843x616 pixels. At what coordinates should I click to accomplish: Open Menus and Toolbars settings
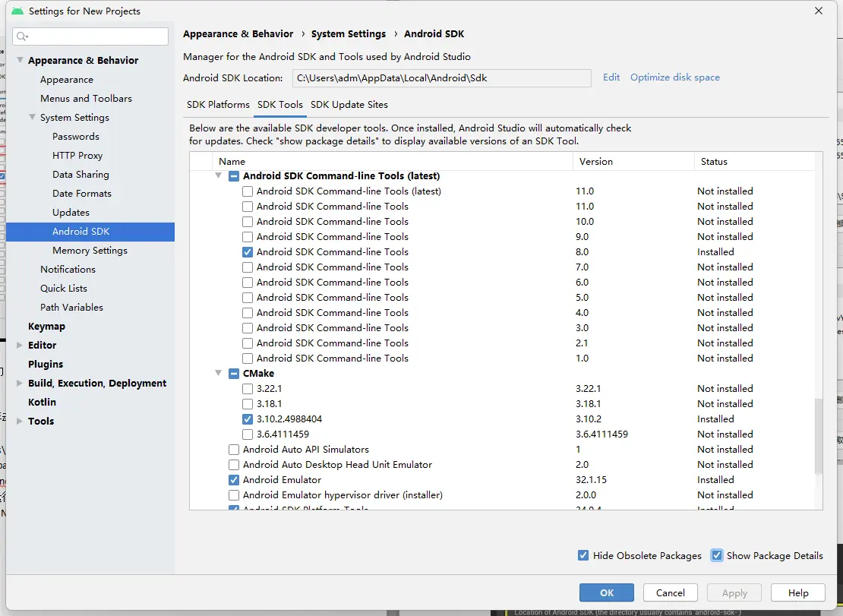pos(86,99)
